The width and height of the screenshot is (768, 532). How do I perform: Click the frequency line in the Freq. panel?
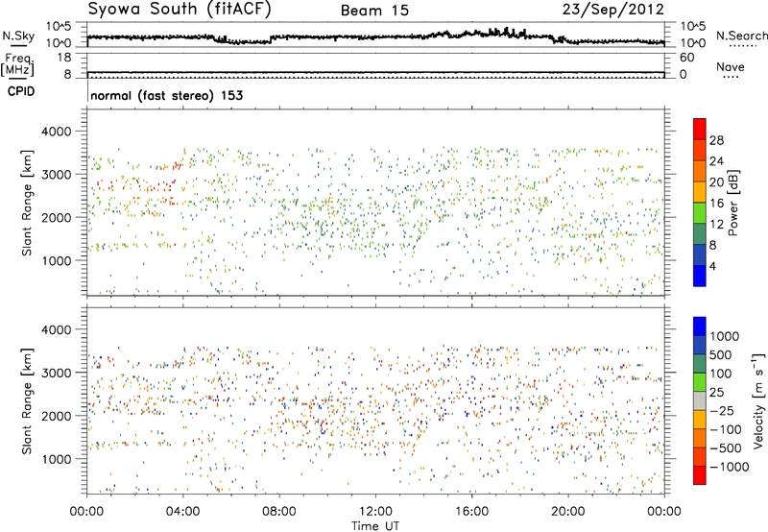click(x=375, y=72)
